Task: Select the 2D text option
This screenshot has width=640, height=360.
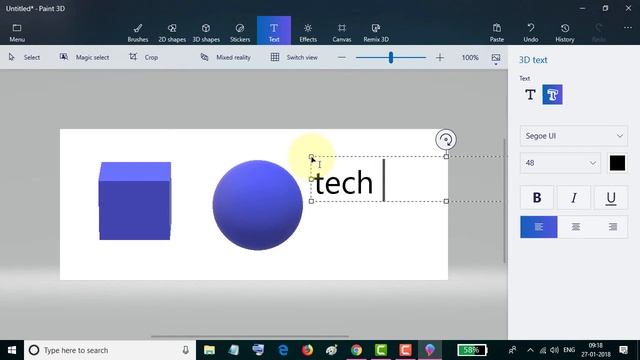Action: point(530,95)
